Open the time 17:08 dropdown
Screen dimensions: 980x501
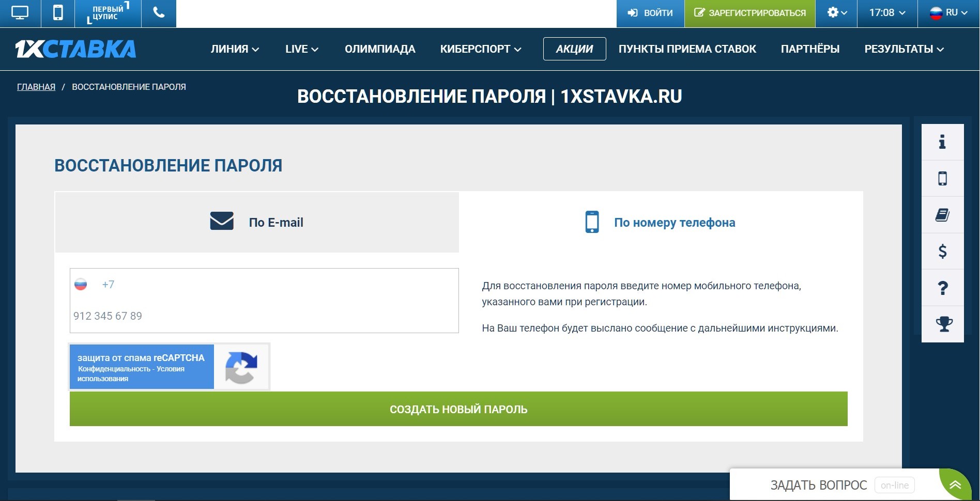click(x=887, y=13)
